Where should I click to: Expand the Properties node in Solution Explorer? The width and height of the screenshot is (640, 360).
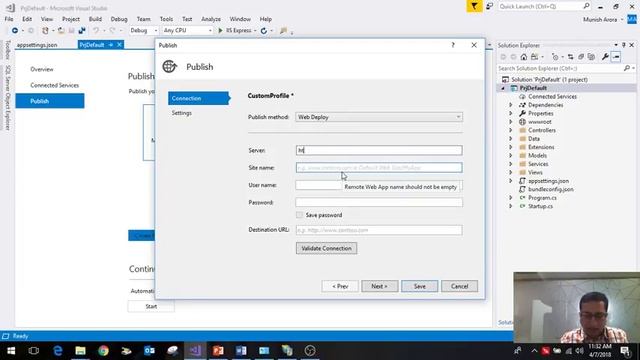pyautogui.click(x=511, y=113)
